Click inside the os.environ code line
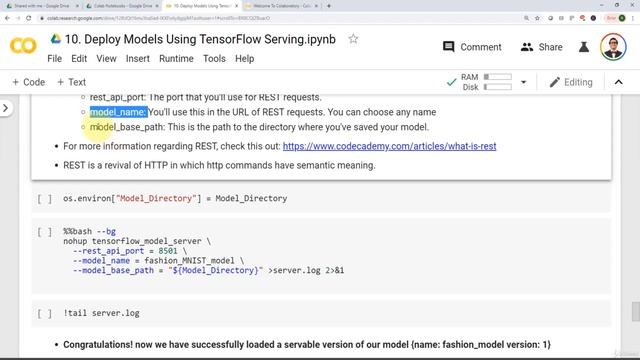Viewport: 640px width, 360px height. pos(175,198)
